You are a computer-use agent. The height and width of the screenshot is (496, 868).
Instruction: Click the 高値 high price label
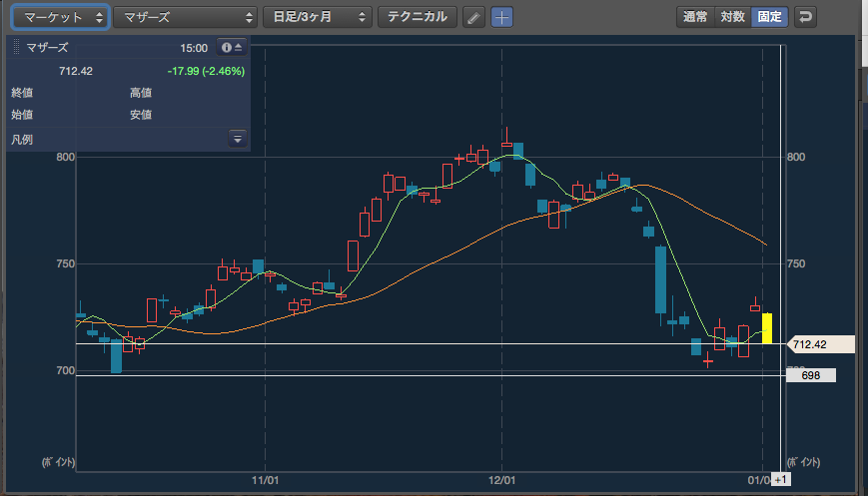pos(141,93)
